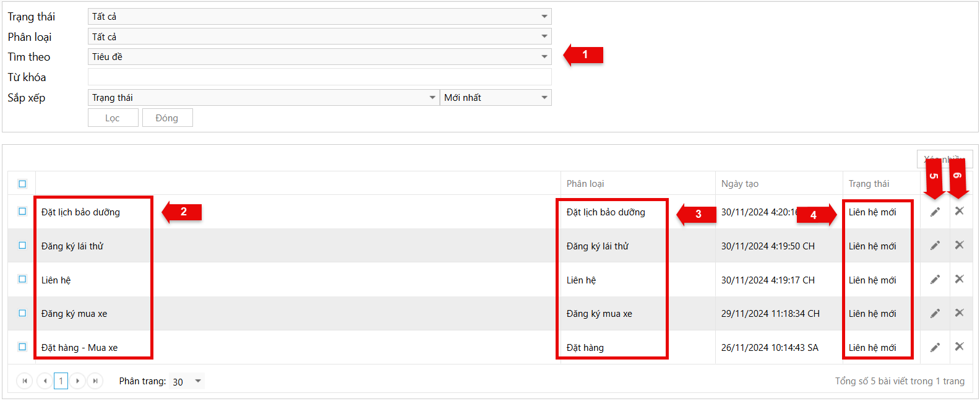Click edit pencil for Đăng ký lái thử row

tap(935, 246)
